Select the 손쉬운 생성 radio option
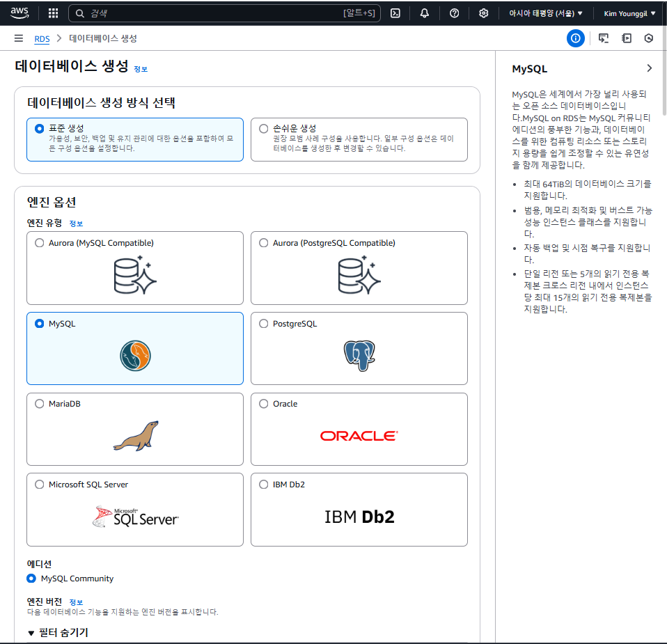Image resolution: width=667 pixels, height=644 pixels. [264, 129]
